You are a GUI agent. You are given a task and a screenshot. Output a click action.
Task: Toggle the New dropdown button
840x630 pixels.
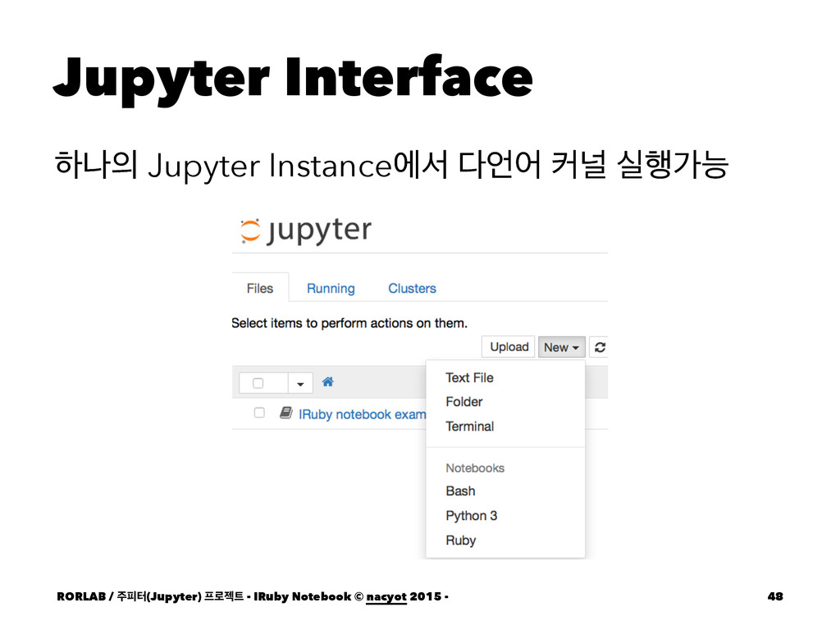561,347
